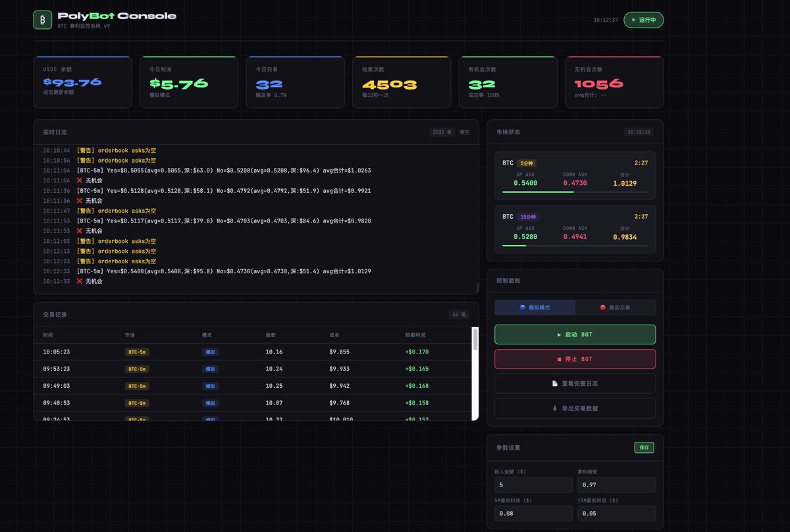Click the 套利阈值 input field

617,485
